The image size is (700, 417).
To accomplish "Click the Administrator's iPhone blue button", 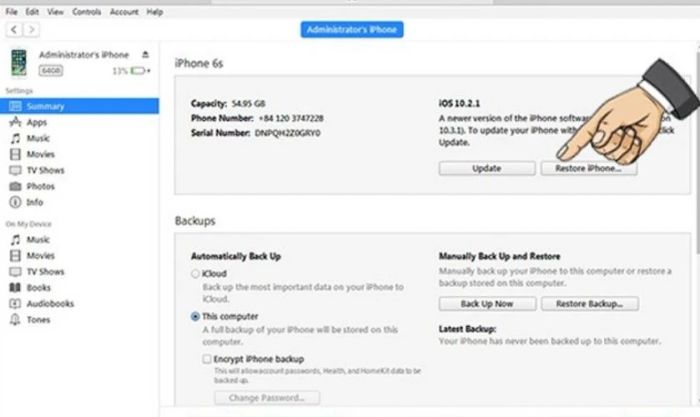I will (x=352, y=29).
